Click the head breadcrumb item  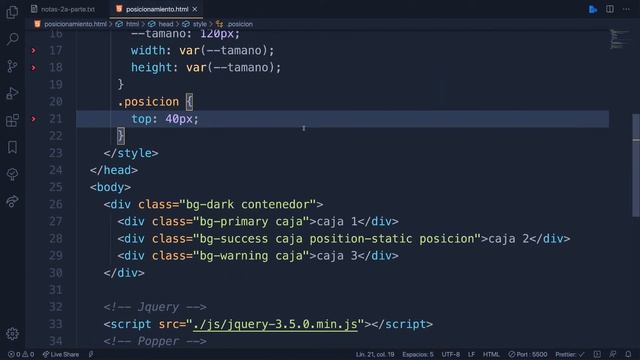(166, 24)
